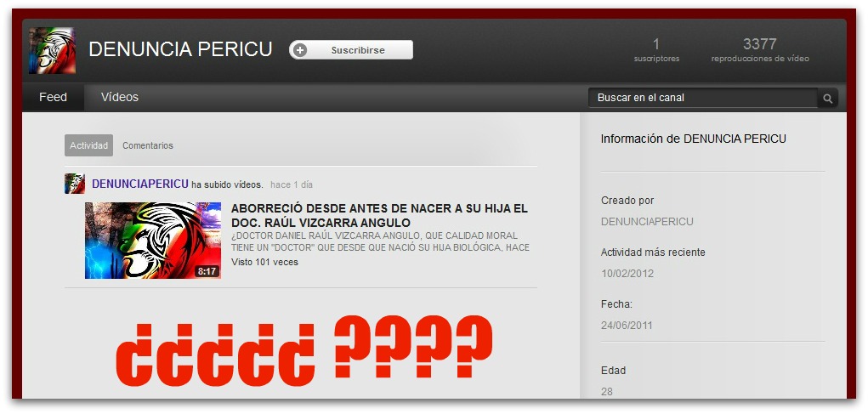Viewport: 868px width, 414px height.
Task: Click the '3377 reproducciones de vídeo' counter
Action: pyautogui.click(x=759, y=49)
